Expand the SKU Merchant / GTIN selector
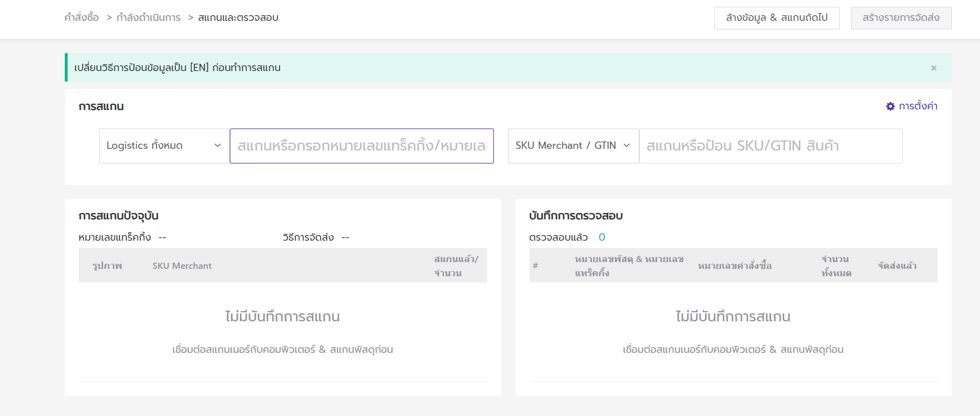 click(573, 146)
